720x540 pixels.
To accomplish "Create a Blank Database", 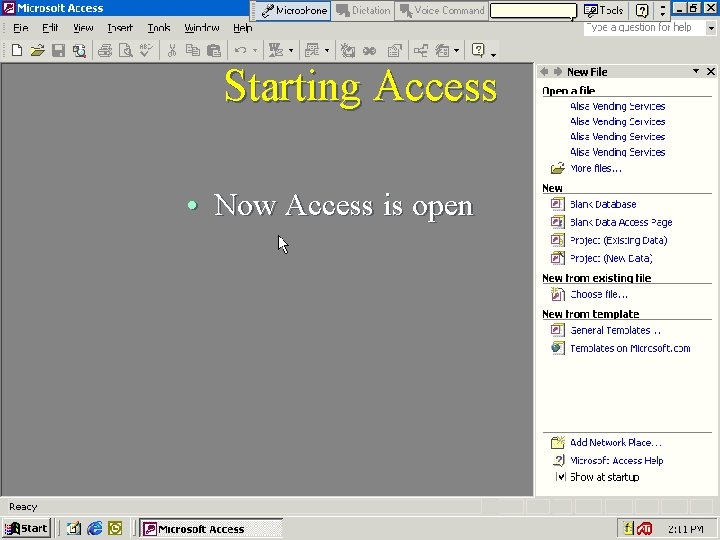I will click(603, 204).
